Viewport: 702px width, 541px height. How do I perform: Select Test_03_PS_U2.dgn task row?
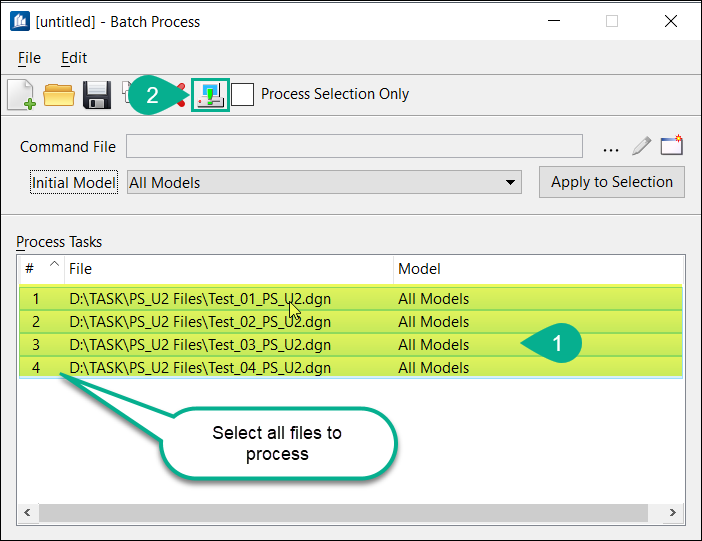click(x=351, y=345)
